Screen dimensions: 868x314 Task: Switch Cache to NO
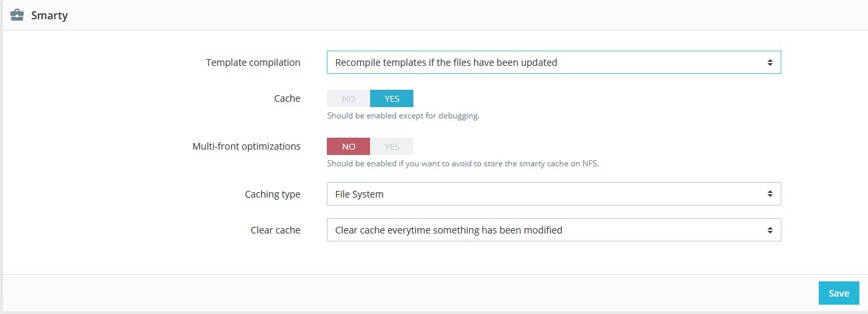point(348,98)
